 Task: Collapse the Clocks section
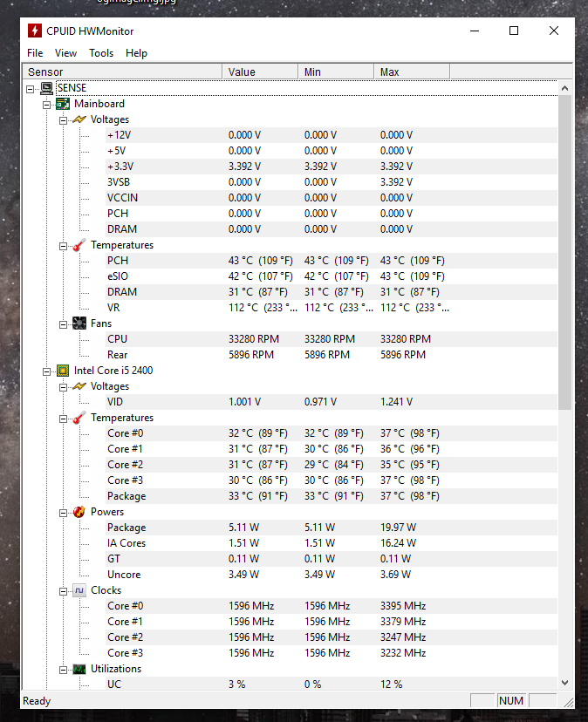point(63,591)
